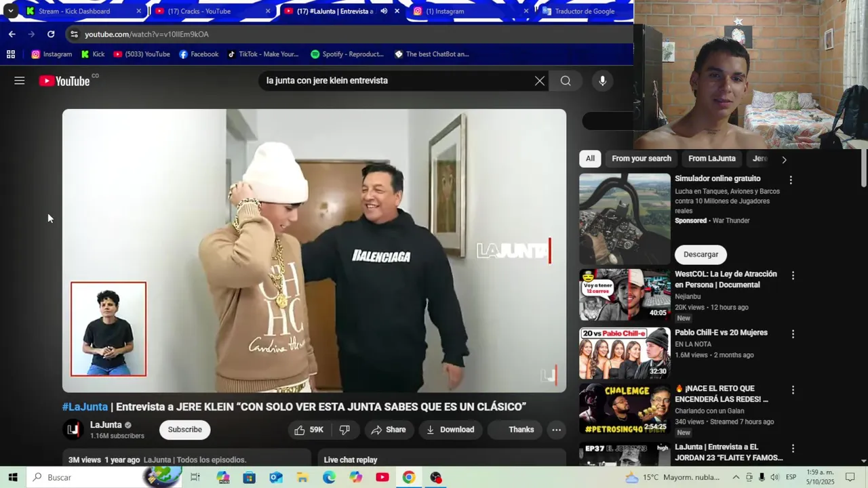868x488 pixels.
Task: Open the Kick bookmark
Action: coord(93,54)
